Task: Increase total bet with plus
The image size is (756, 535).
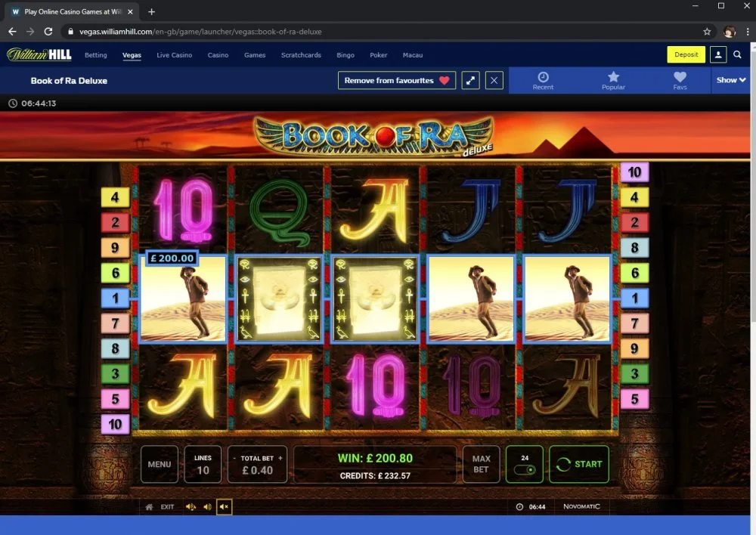Action: pos(280,459)
